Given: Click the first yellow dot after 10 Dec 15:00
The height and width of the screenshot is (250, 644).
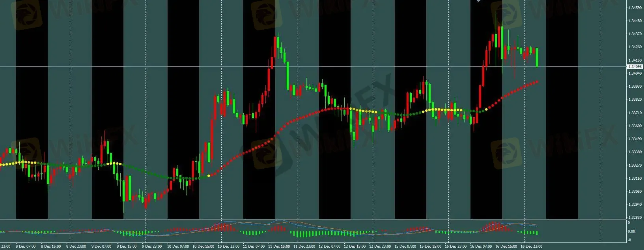Looking at the screenshot, I should click(x=209, y=175).
